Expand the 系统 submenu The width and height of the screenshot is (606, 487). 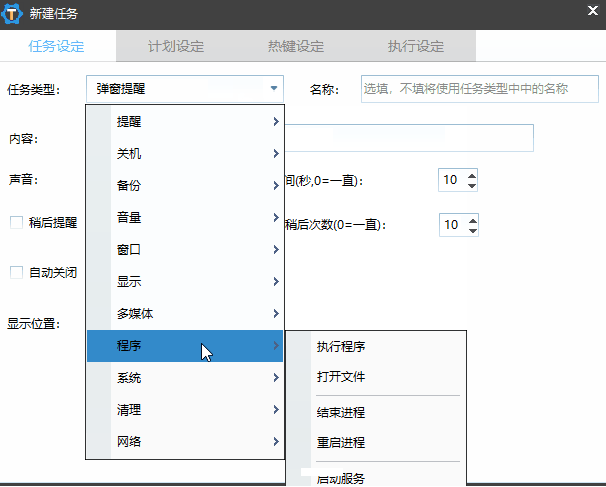click(185, 378)
